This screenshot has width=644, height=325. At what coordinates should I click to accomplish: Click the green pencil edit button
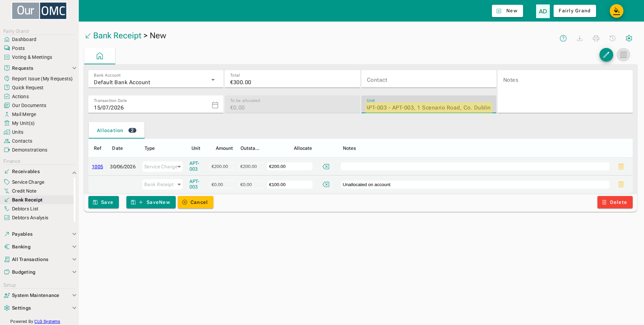(606, 55)
